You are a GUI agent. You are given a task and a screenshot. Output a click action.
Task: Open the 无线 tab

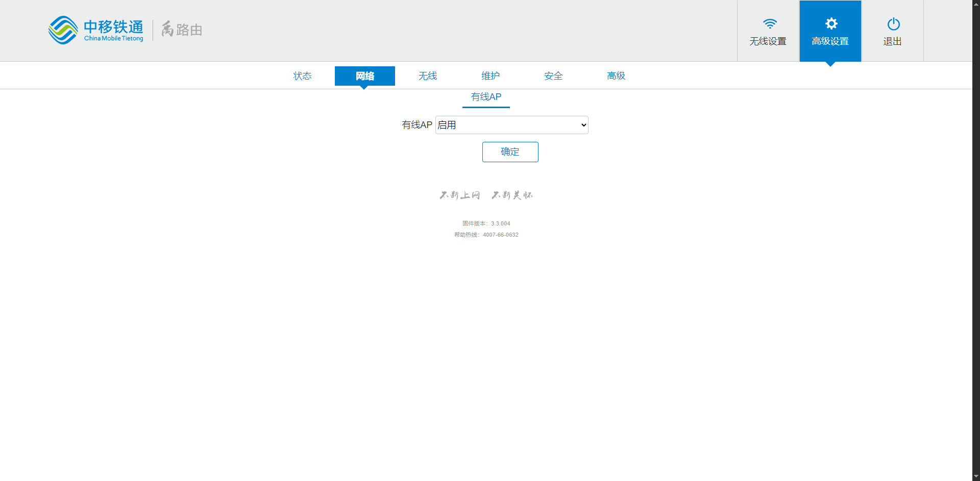click(x=428, y=76)
